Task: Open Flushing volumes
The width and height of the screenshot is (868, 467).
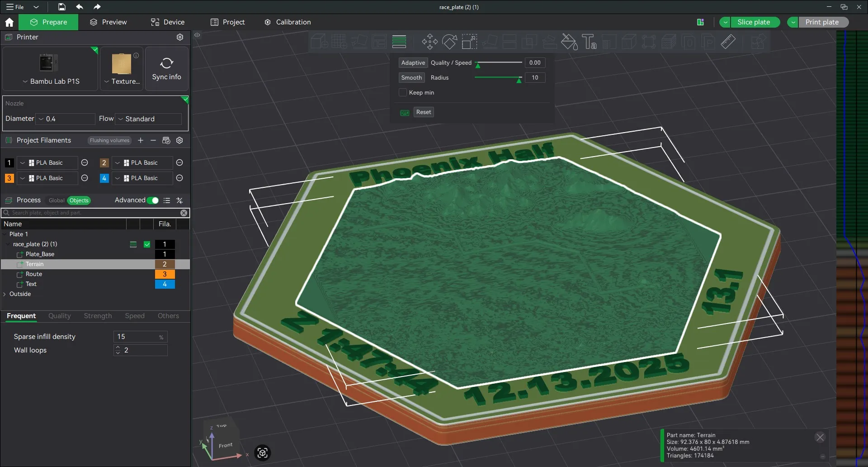Action: pyautogui.click(x=109, y=140)
